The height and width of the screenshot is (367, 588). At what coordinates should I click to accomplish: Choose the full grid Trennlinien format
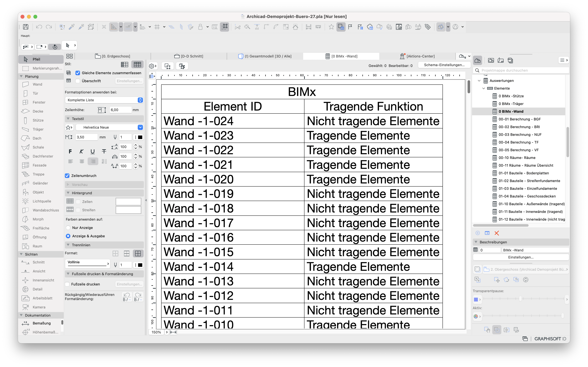click(138, 253)
